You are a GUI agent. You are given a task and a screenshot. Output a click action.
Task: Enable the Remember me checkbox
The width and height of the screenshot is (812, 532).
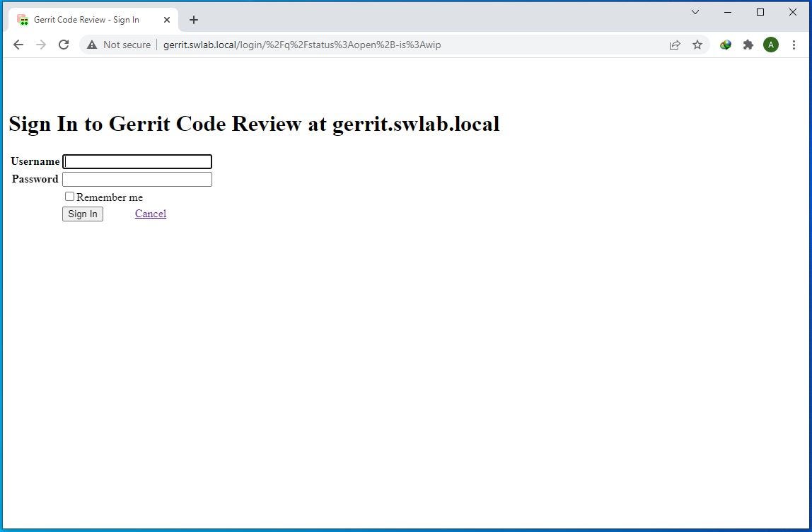pos(69,196)
